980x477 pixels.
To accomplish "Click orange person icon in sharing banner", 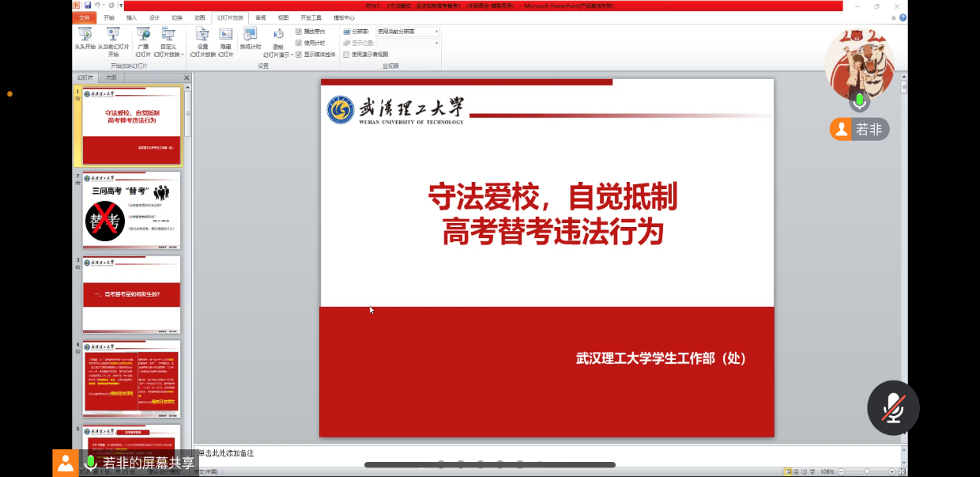I will tap(66, 463).
